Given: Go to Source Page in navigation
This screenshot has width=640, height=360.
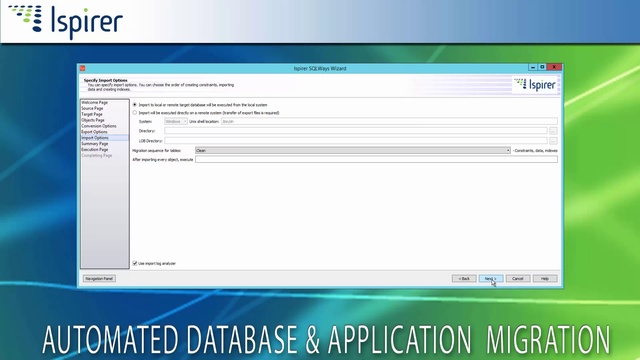Looking at the screenshot, I should pyautogui.click(x=92, y=108).
